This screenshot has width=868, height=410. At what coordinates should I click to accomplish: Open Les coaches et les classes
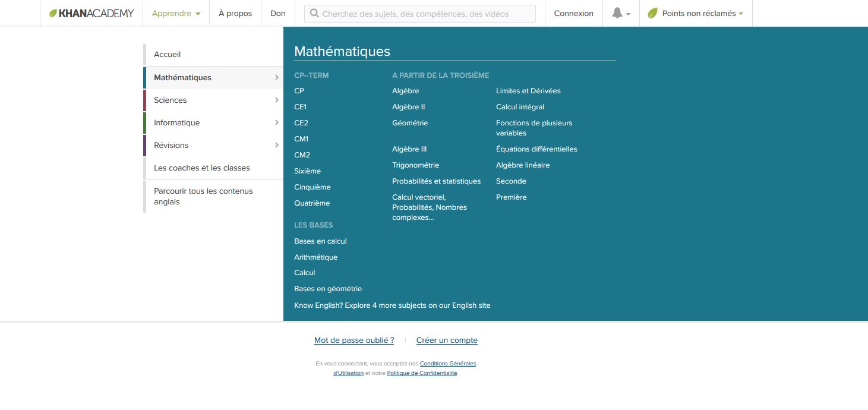click(x=201, y=168)
